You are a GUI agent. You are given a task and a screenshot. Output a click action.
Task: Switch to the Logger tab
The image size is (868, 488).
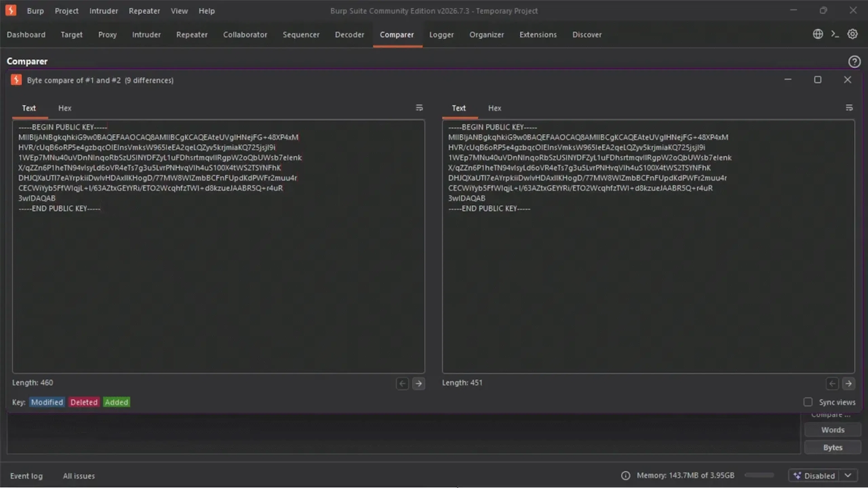[x=441, y=35]
